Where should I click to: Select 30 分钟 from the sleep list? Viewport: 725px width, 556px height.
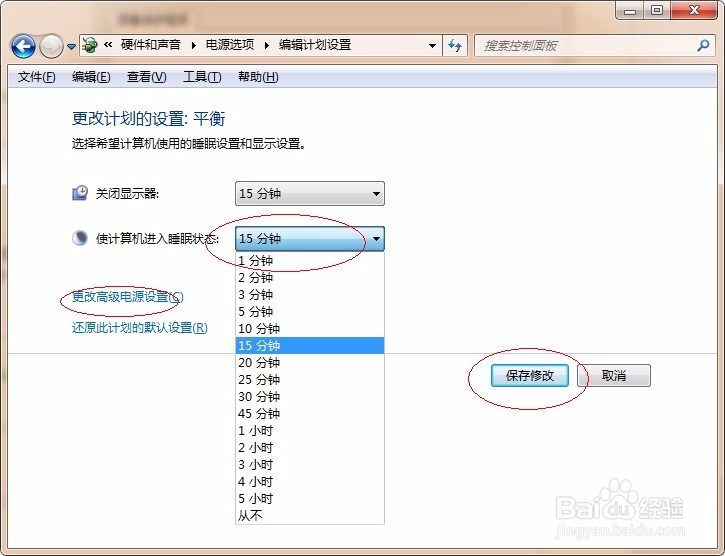310,396
